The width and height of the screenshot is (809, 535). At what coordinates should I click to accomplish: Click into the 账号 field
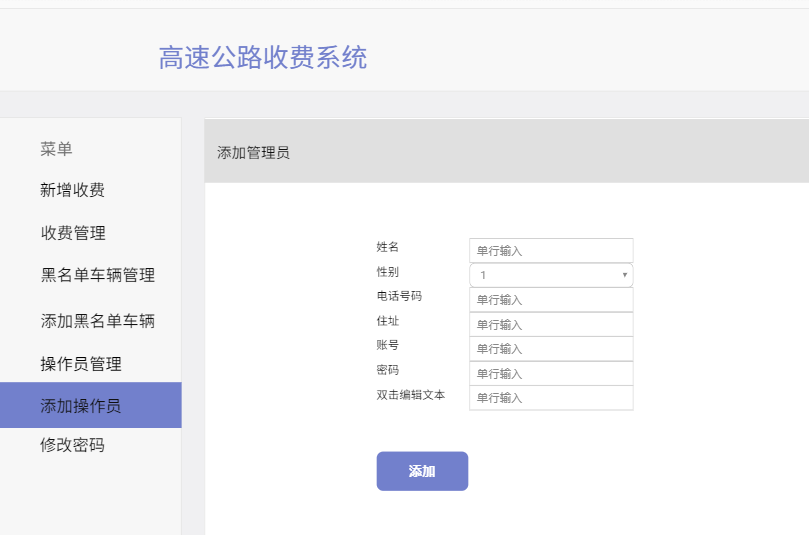coord(551,349)
